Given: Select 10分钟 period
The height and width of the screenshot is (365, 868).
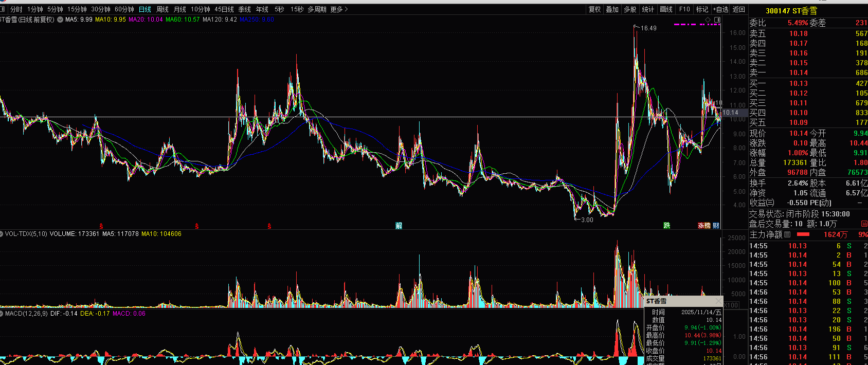Looking at the screenshot, I should click(201, 9).
